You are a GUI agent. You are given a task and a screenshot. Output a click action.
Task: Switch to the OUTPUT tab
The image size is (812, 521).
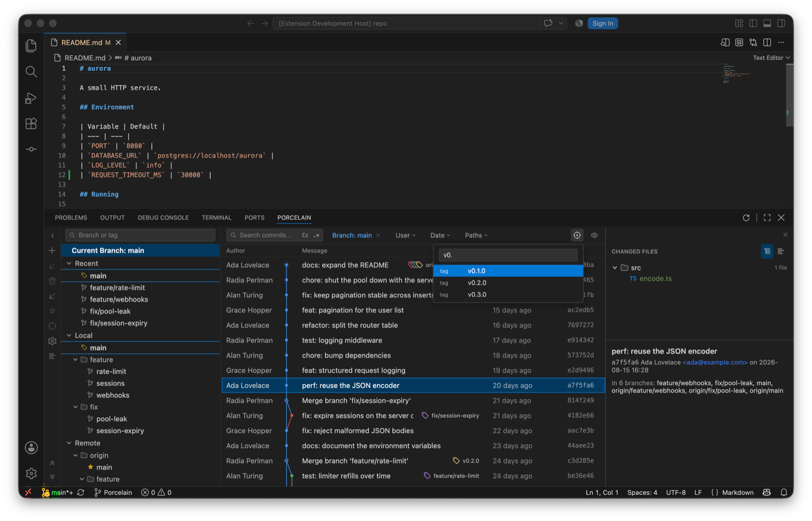pos(112,218)
